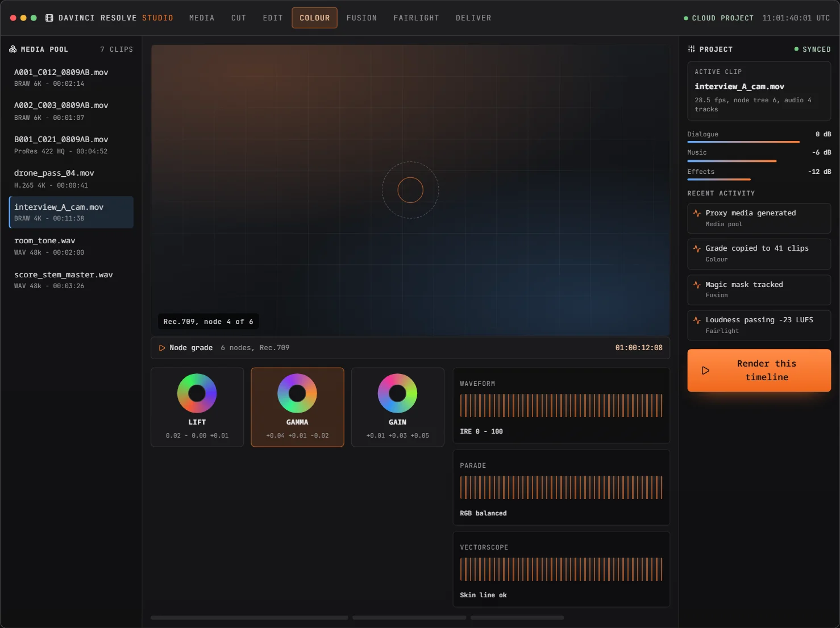Go to the Fusion page

click(362, 18)
